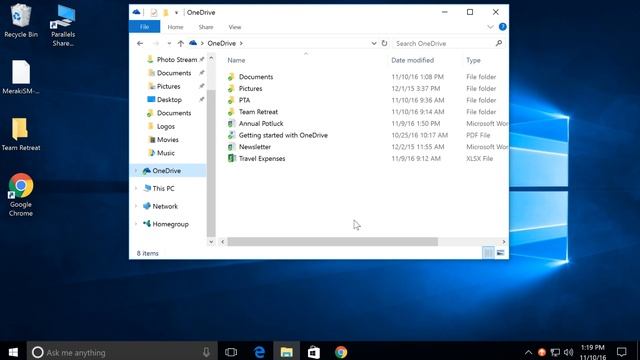Click navigation pane vertical scrollbar thumb

click(211, 163)
